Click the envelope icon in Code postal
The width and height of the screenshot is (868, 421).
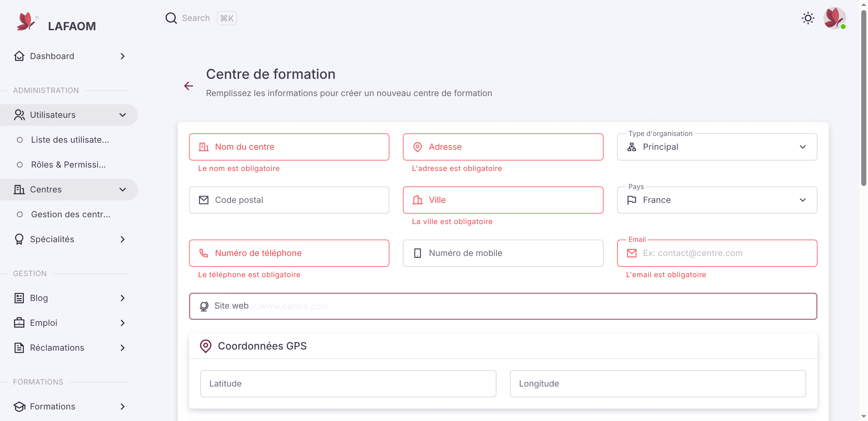203,200
